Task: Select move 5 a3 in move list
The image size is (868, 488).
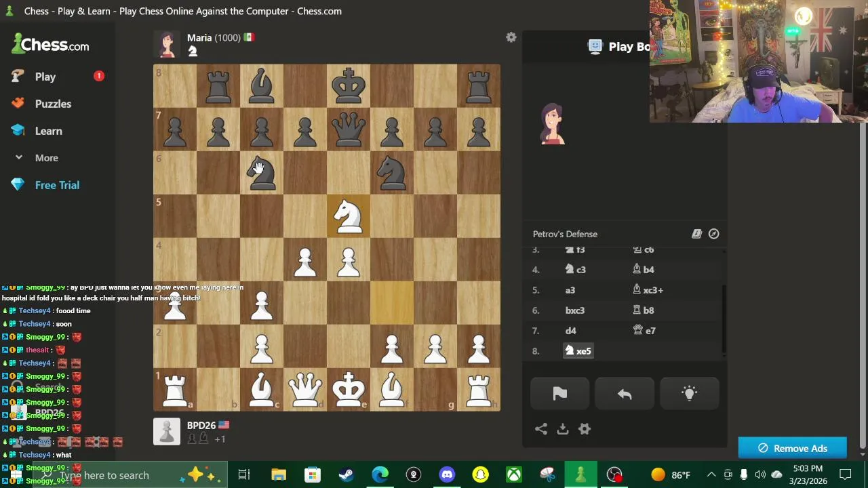Action: point(570,290)
